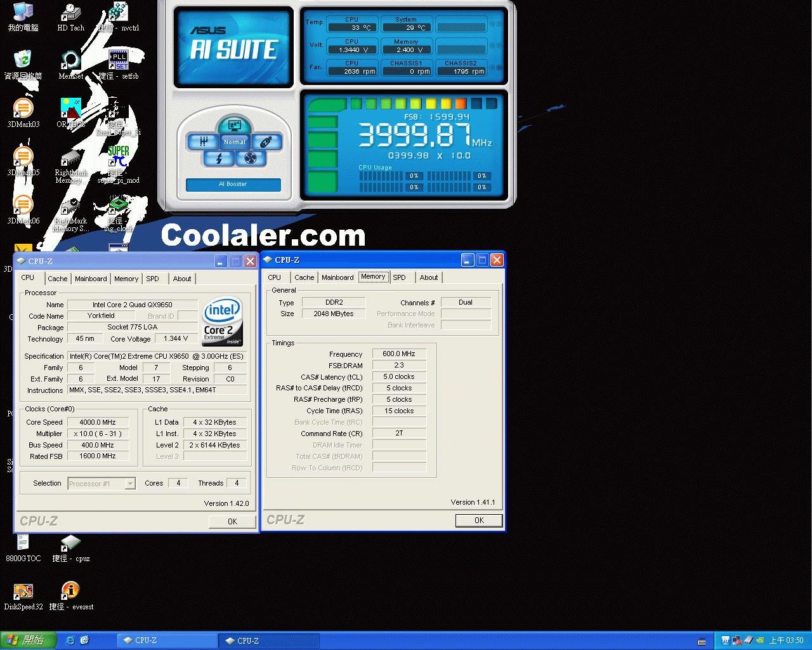Open the DiskSpeed32 shortcut

(x=23, y=595)
